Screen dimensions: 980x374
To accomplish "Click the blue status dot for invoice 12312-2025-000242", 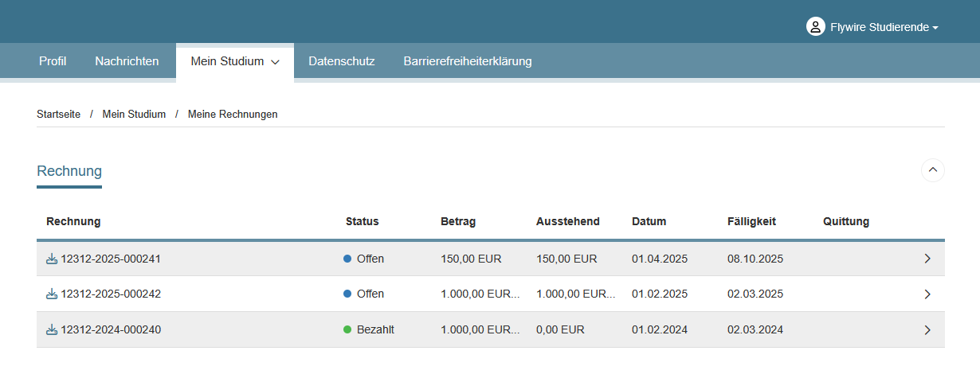I will click(347, 294).
